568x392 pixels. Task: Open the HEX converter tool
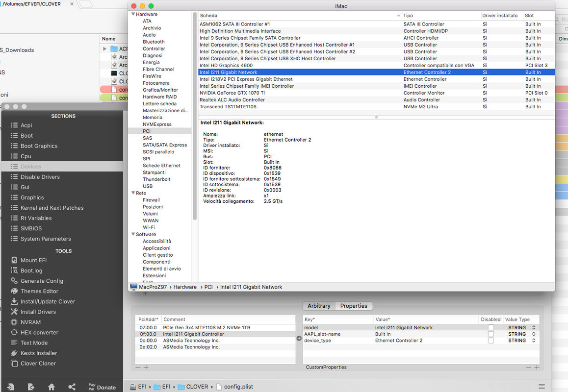click(x=39, y=333)
